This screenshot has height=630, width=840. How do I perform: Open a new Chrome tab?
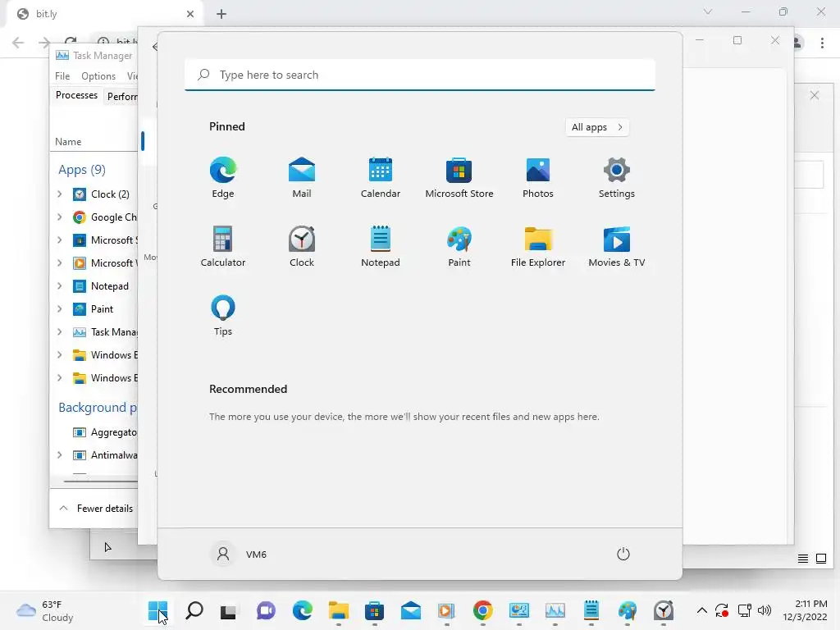point(221,14)
